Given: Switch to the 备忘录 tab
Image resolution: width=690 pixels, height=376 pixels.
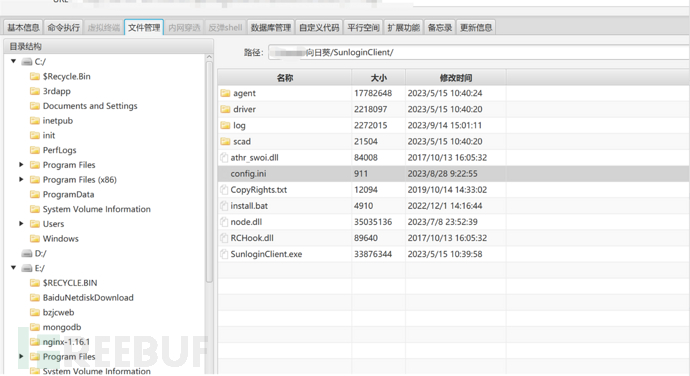Looking at the screenshot, I should (x=440, y=27).
